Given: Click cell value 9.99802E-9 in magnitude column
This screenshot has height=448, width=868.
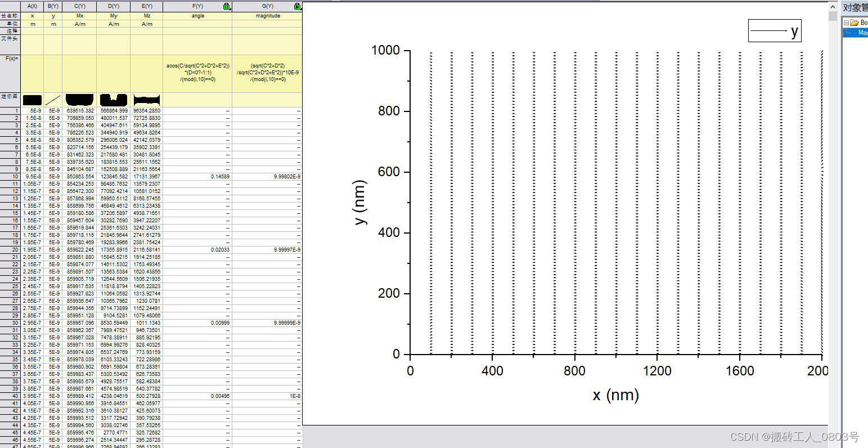Looking at the screenshot, I should pyautogui.click(x=268, y=177).
